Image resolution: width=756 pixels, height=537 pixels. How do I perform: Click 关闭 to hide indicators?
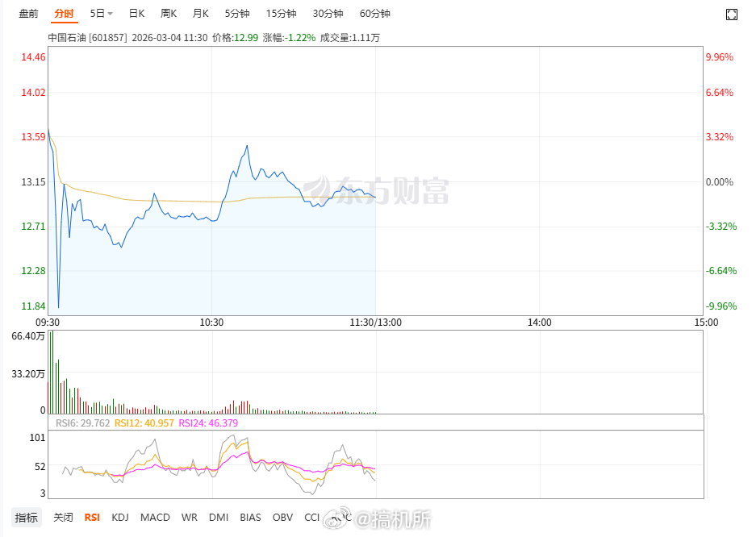click(x=63, y=518)
